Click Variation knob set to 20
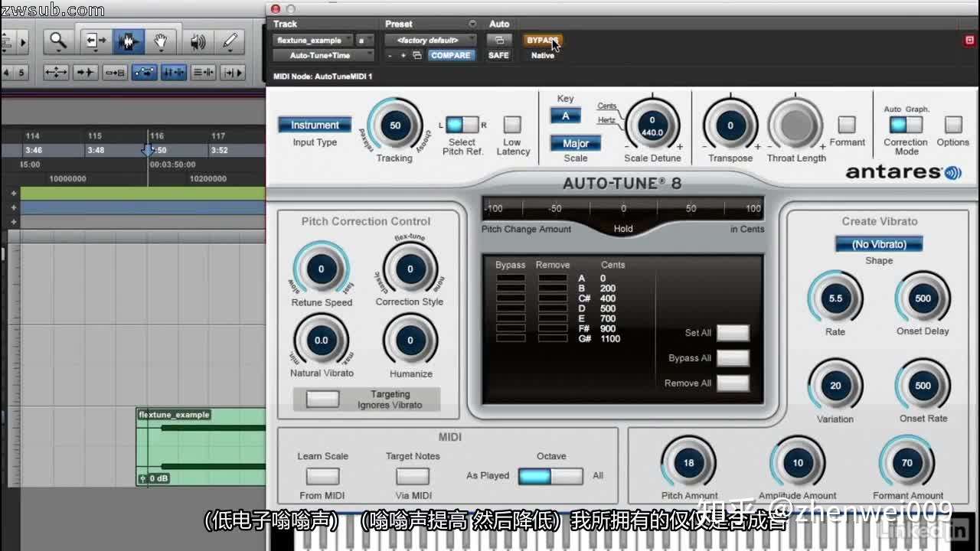The image size is (980, 551). [835, 386]
